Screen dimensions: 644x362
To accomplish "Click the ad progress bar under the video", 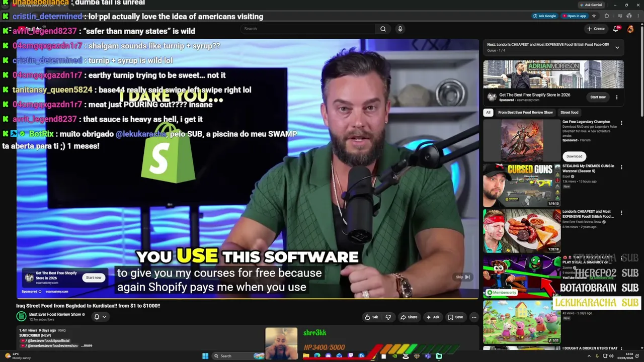I will 248,299.
